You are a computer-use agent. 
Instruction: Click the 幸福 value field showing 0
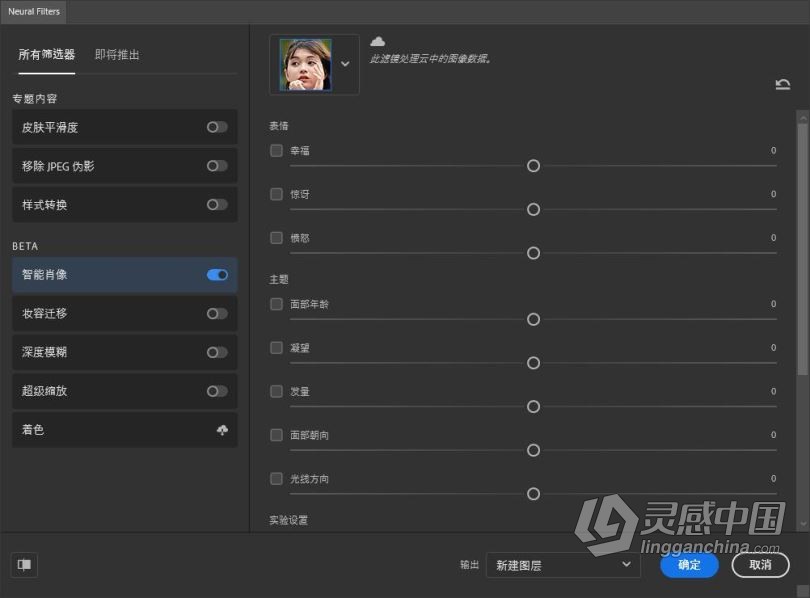(773, 150)
